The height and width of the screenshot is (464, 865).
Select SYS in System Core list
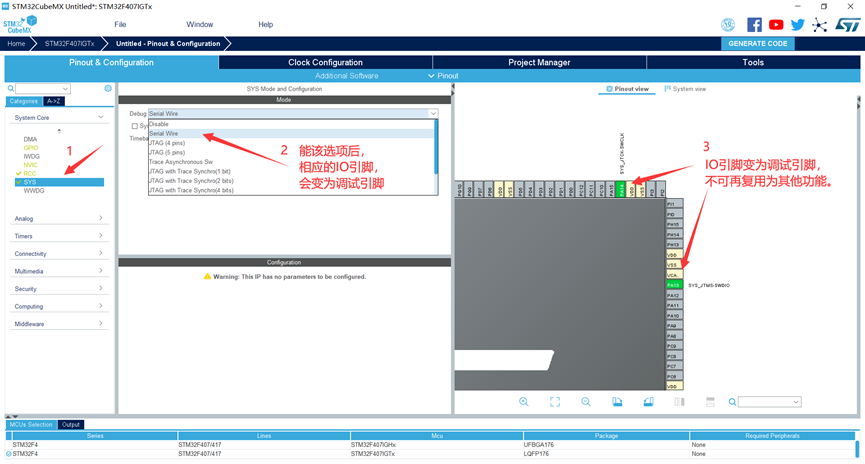pos(30,182)
